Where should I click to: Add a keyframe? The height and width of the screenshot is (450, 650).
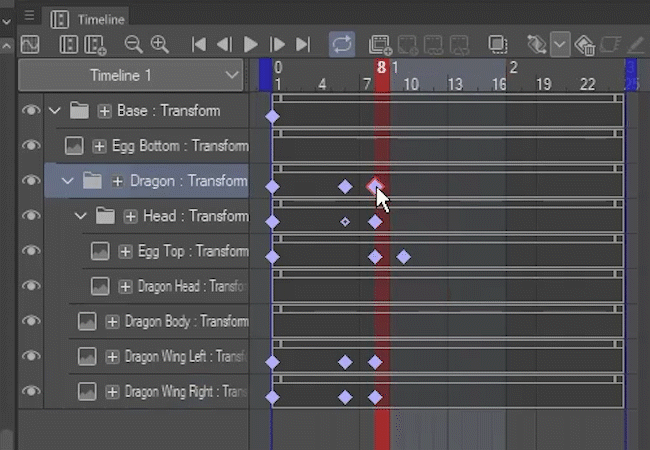[x=537, y=44]
